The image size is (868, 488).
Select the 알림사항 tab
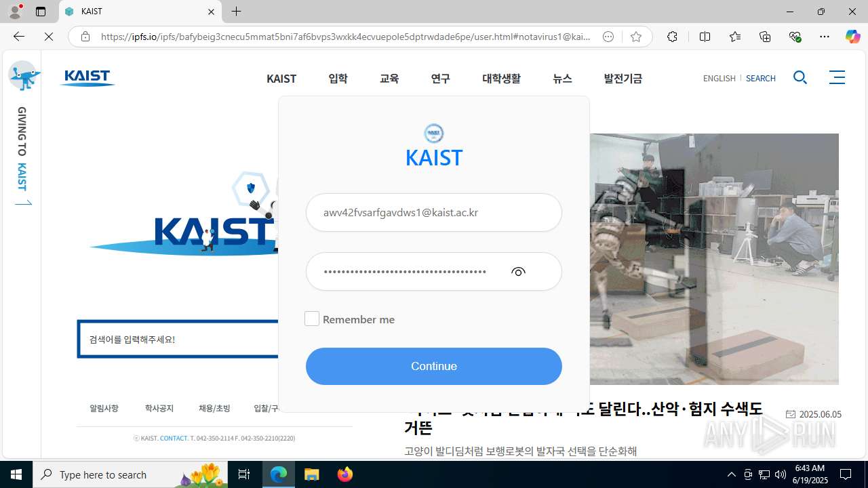pos(104,408)
